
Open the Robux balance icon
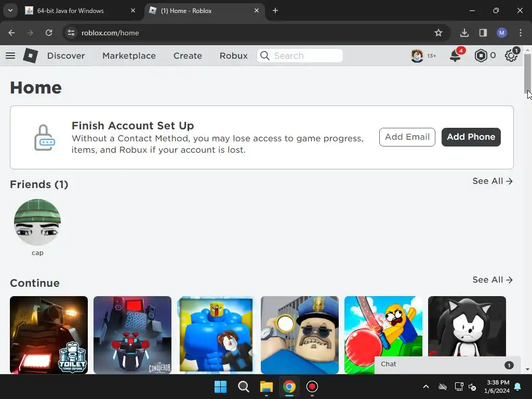[x=481, y=56]
